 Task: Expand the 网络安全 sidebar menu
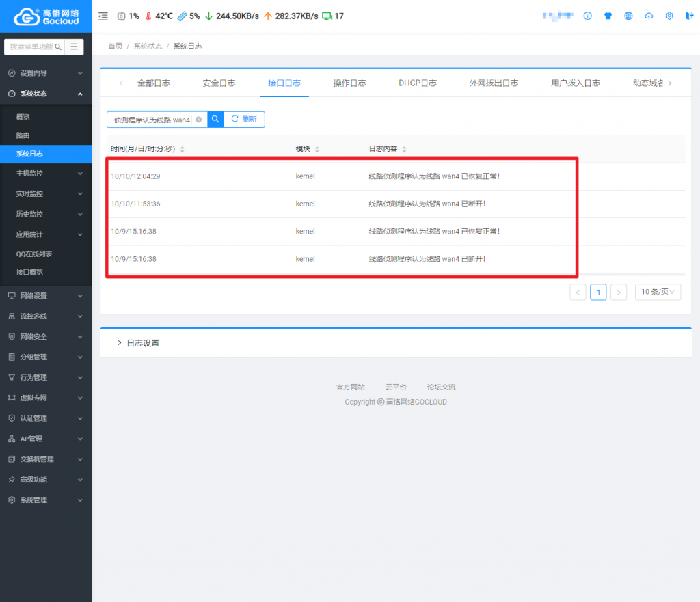coord(46,337)
